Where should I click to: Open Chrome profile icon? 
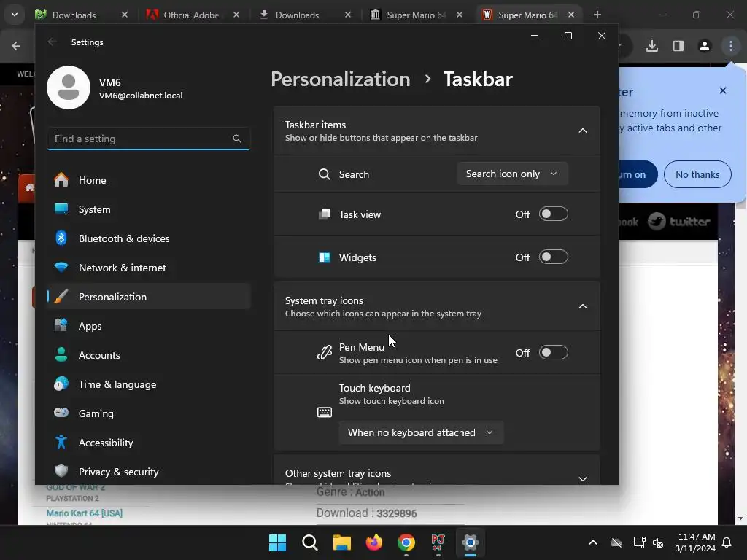[x=705, y=46]
